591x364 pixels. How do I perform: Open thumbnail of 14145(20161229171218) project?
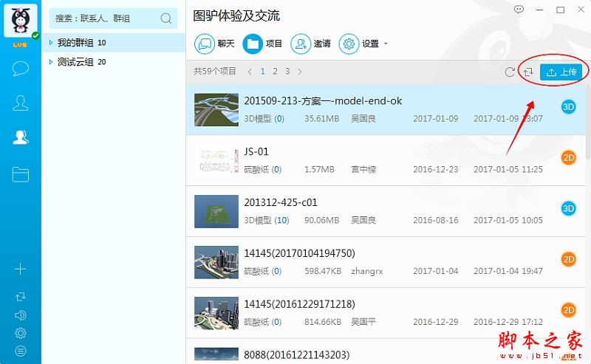tap(216, 313)
